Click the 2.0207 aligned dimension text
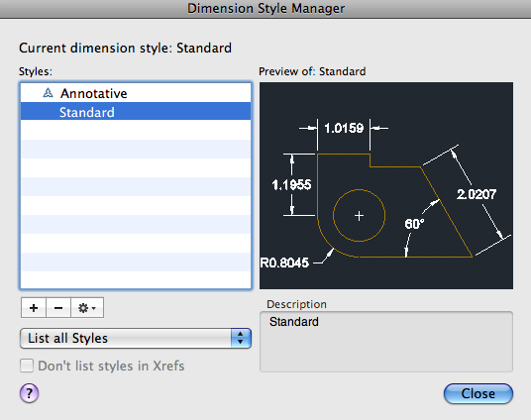This screenshot has width=531, height=420. [477, 194]
